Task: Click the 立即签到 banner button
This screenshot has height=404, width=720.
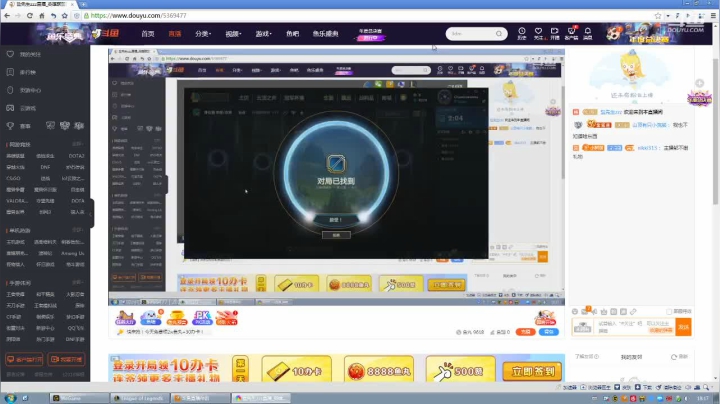Action: click(532, 371)
